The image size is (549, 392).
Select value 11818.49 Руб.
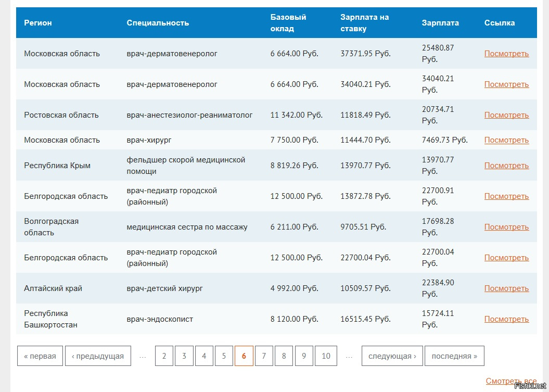(x=365, y=115)
